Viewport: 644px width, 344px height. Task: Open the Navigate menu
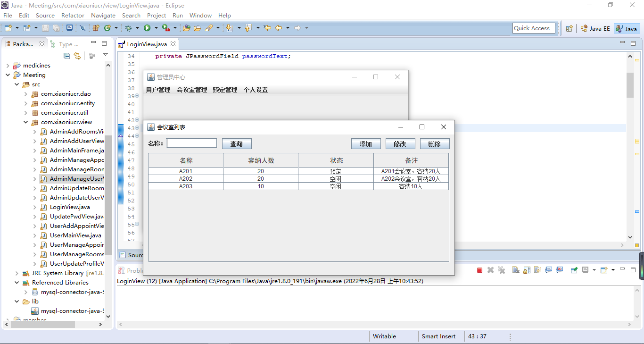[103, 15]
